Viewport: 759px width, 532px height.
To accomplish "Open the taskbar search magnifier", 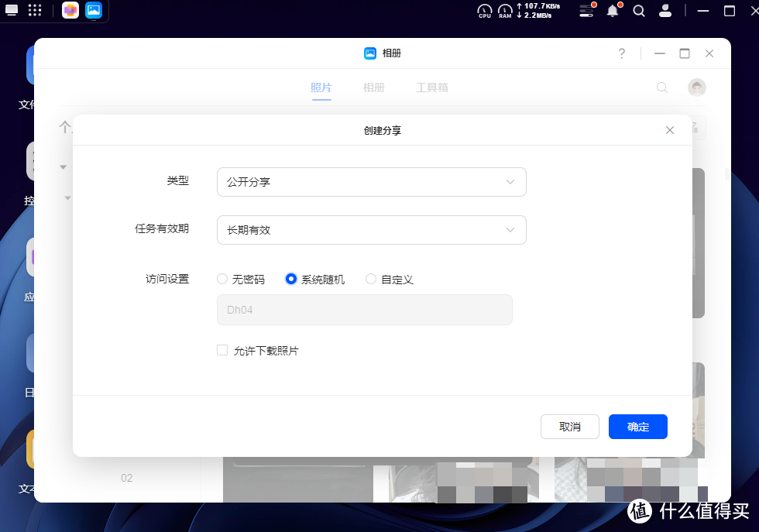I will click(638, 11).
